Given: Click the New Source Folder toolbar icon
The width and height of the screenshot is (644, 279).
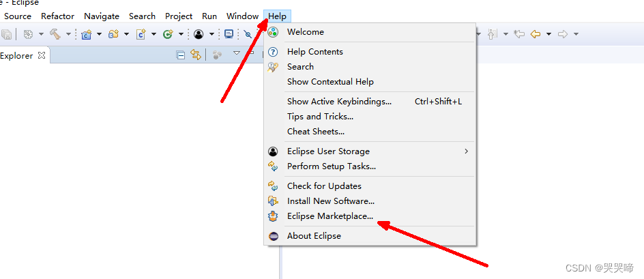Looking at the screenshot, I should pos(113,34).
